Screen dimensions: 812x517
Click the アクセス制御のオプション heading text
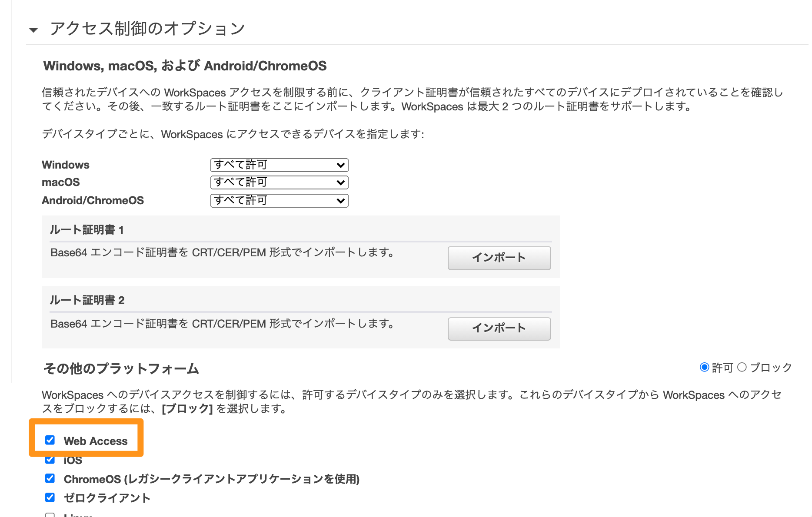pyautogui.click(x=147, y=29)
